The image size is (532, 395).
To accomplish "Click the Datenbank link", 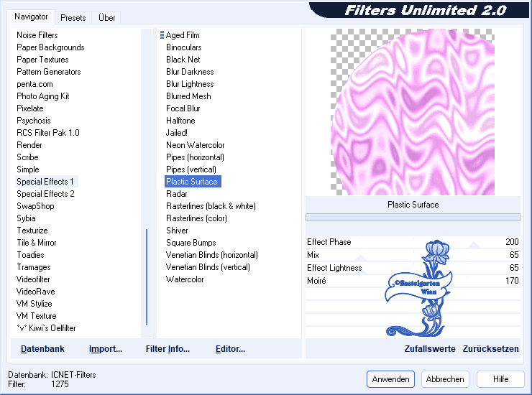I will (42, 349).
